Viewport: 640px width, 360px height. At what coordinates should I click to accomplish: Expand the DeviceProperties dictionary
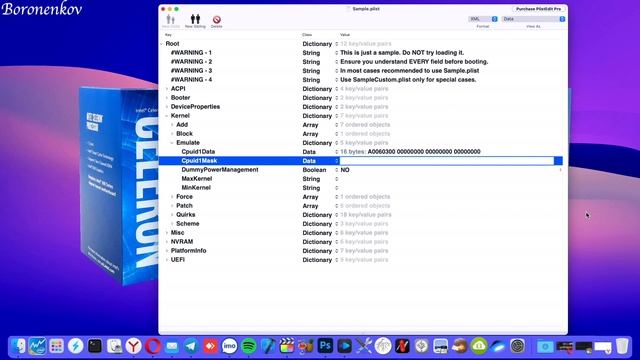click(x=167, y=107)
